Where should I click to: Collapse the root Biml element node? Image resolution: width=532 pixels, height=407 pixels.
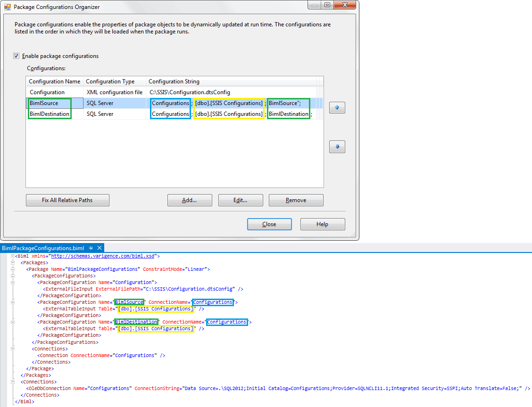tap(12, 256)
